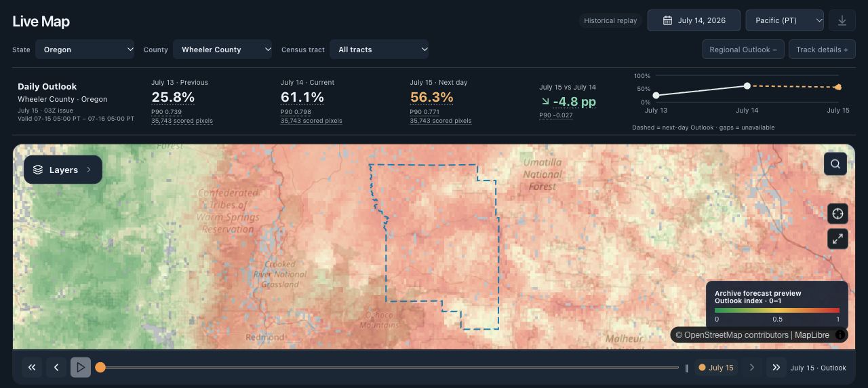Viewport: 868px width, 388px height.
Task: Click the July 15 chart point
Action: coord(838,87)
